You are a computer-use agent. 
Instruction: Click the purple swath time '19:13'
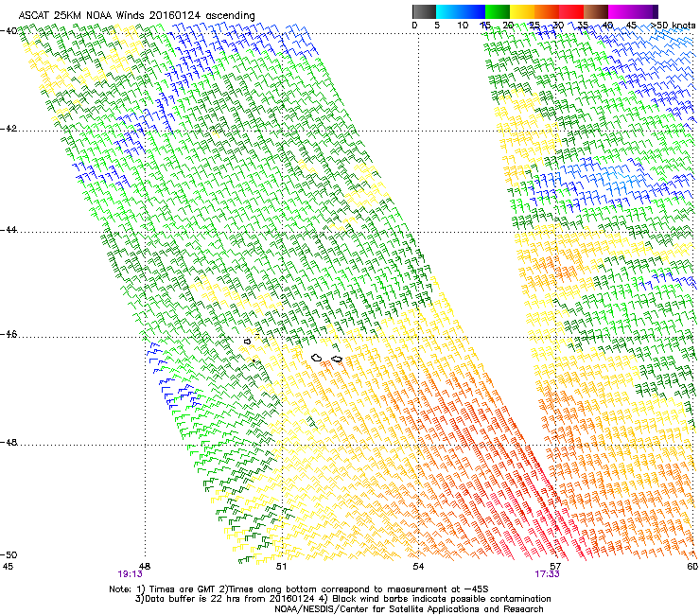[x=130, y=574]
